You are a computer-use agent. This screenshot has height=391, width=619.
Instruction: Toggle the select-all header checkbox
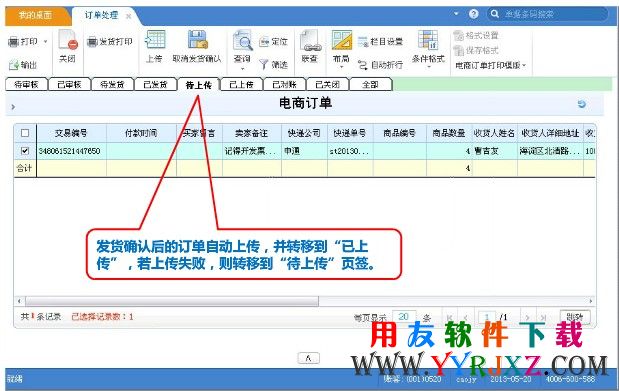[25, 133]
